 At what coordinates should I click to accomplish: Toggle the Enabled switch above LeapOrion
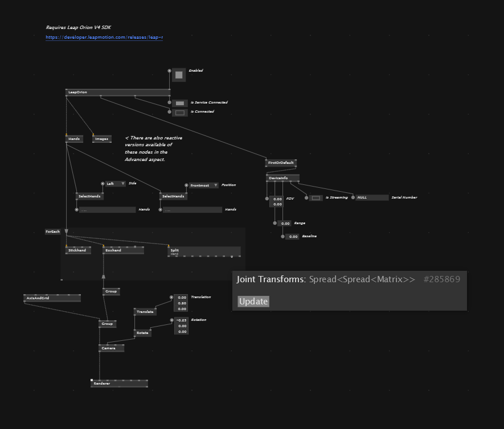coord(179,75)
